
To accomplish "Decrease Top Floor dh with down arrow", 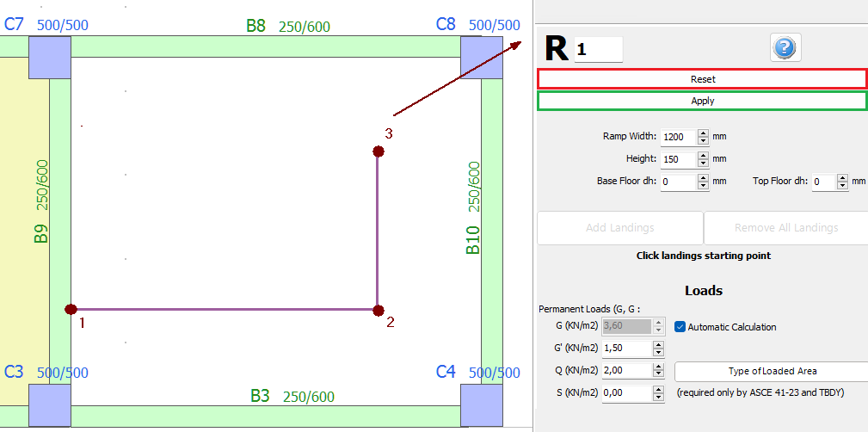I will (x=842, y=186).
